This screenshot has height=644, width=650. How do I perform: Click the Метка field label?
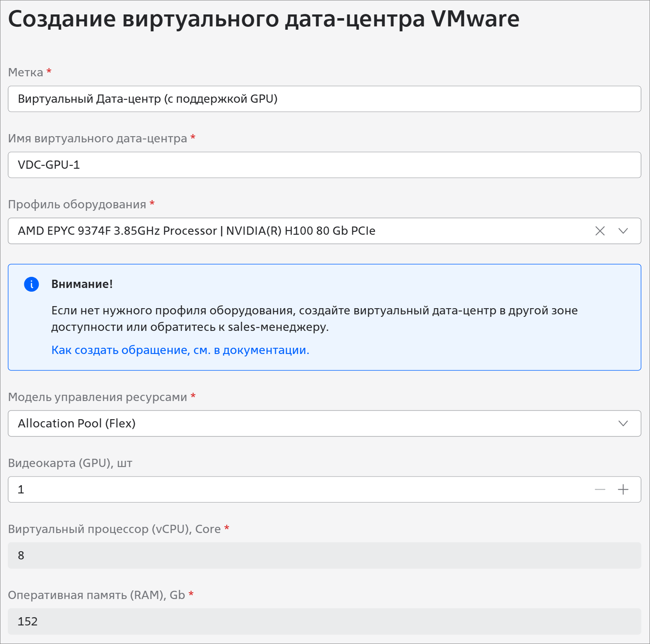point(26,73)
